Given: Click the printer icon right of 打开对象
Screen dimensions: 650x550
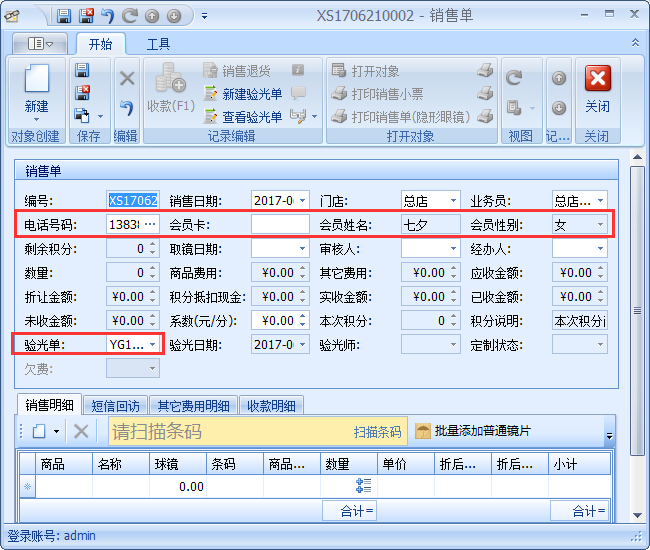Looking at the screenshot, I should click(x=485, y=70).
